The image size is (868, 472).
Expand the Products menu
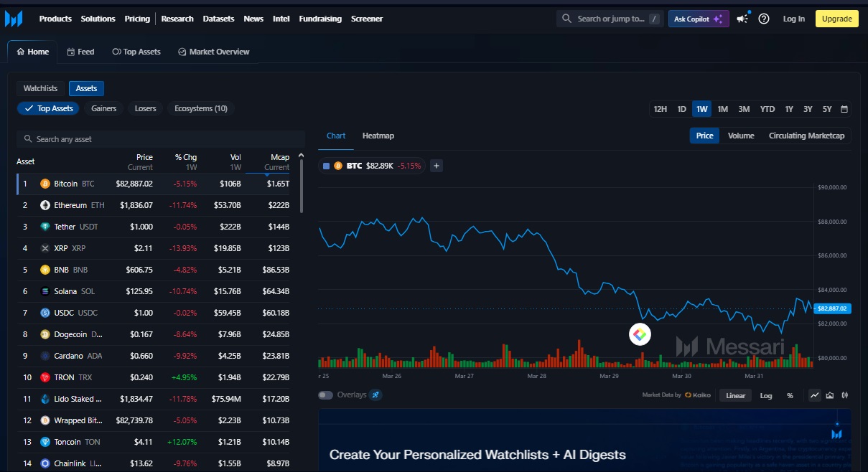click(55, 19)
